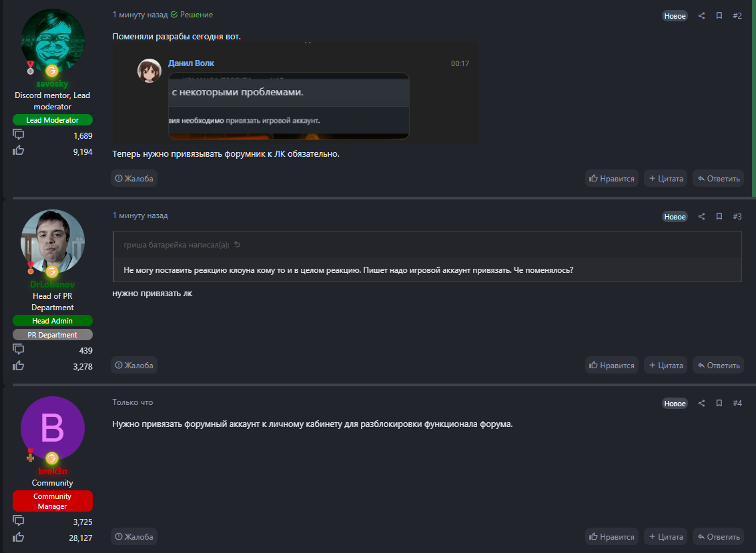Open DrLobanov username profile link

[x=53, y=285]
